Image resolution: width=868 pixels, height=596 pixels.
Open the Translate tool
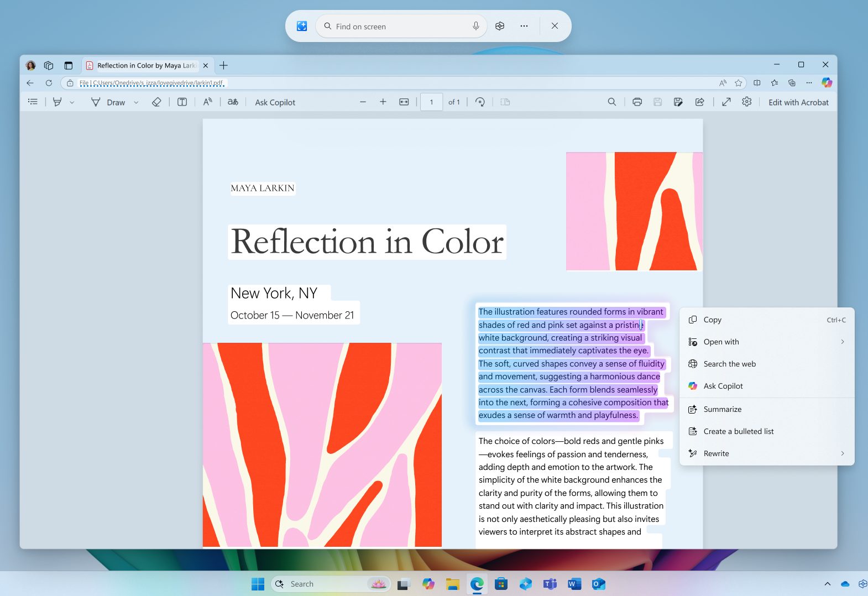click(x=233, y=102)
